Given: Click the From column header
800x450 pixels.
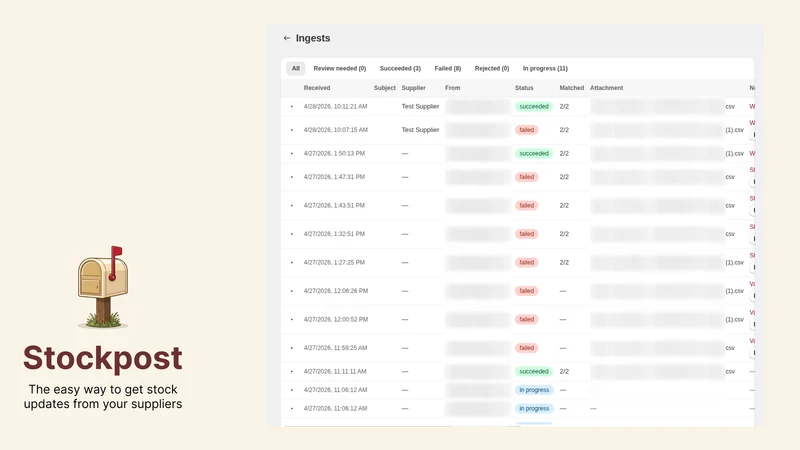Looking at the screenshot, I should click(453, 88).
